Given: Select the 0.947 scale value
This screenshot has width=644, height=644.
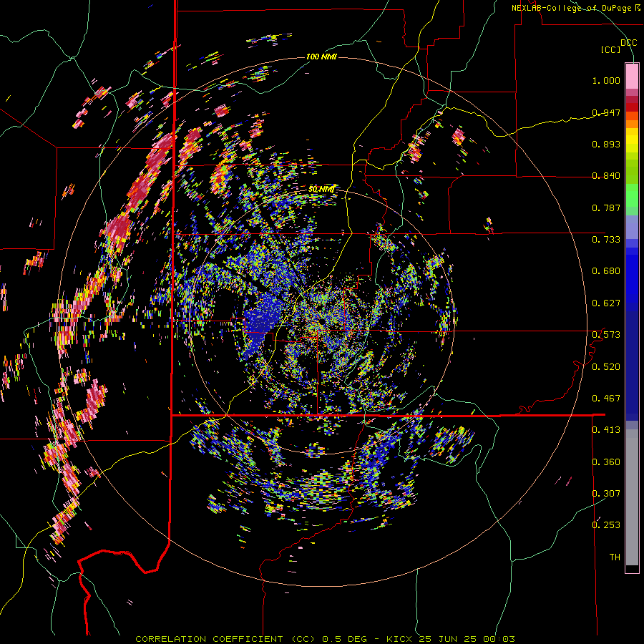Looking at the screenshot, I should point(606,112).
